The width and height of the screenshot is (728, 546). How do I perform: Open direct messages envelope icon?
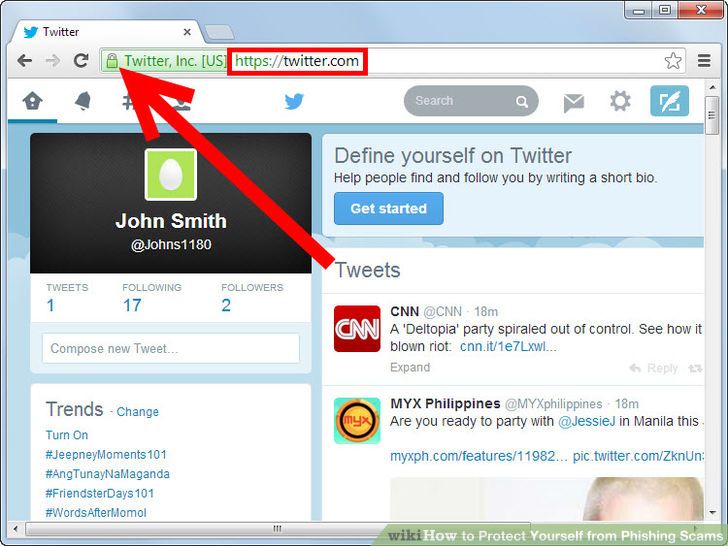574,103
